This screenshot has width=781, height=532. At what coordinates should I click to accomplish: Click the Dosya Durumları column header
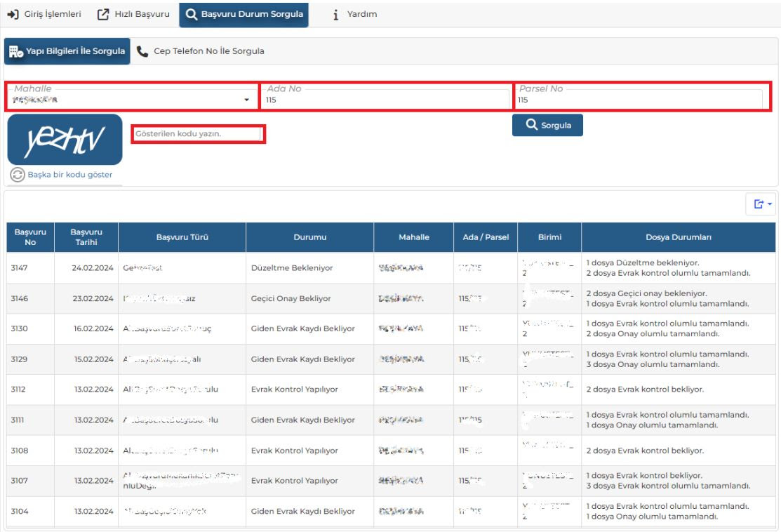678,237
